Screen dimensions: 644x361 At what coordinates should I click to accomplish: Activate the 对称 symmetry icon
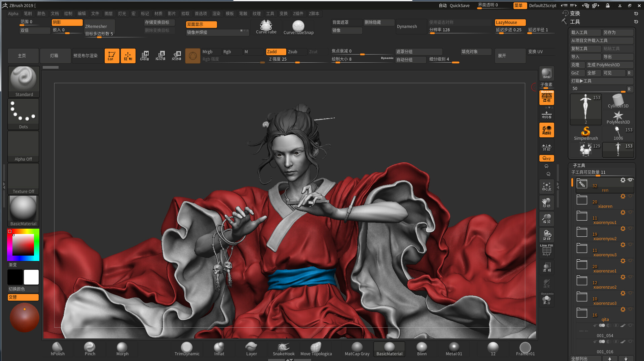click(x=546, y=147)
